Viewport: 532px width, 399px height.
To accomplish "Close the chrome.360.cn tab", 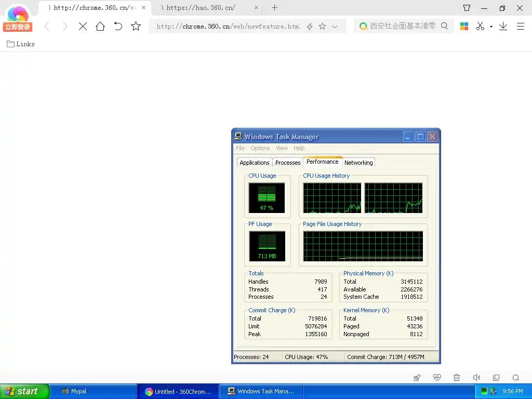I will (x=143, y=7).
